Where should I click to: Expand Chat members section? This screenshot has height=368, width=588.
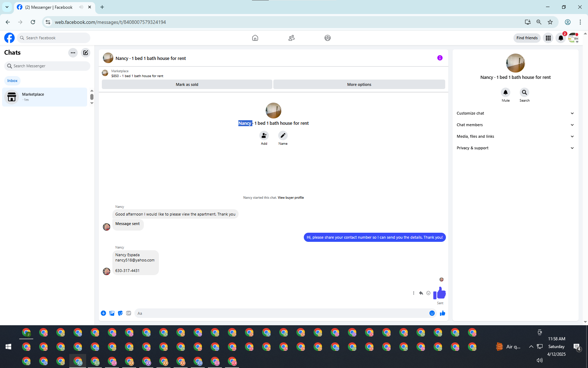point(515,125)
